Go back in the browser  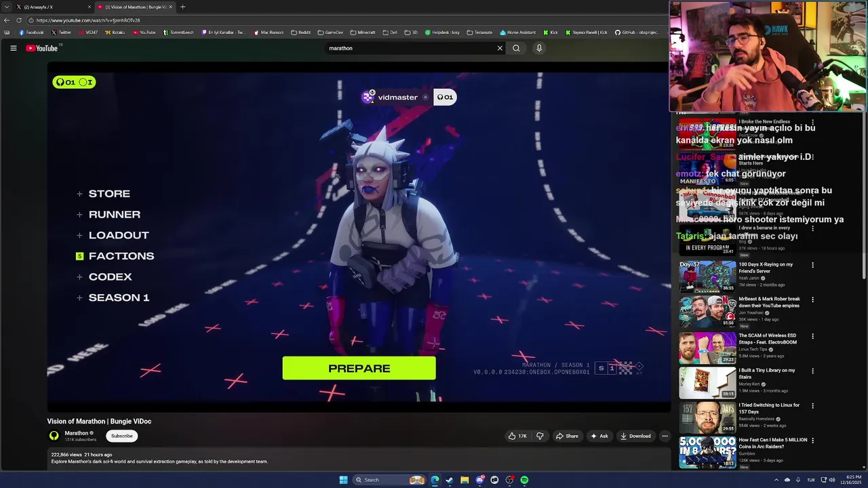pos(7,20)
